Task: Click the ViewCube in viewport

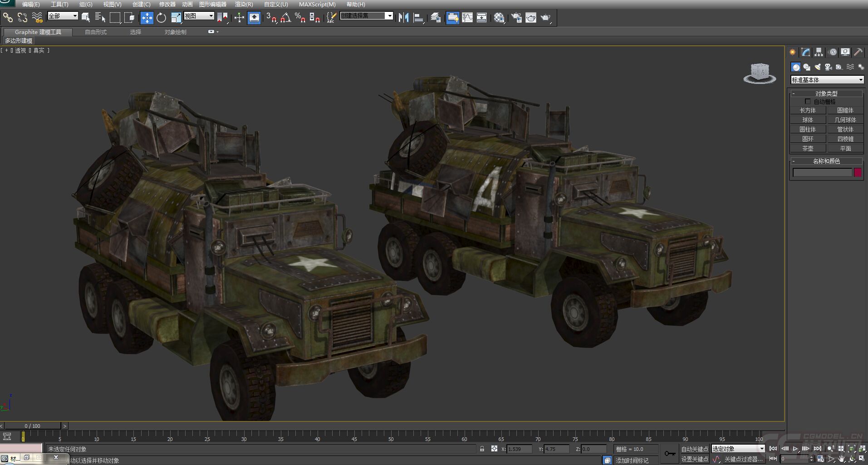Action: (x=760, y=73)
